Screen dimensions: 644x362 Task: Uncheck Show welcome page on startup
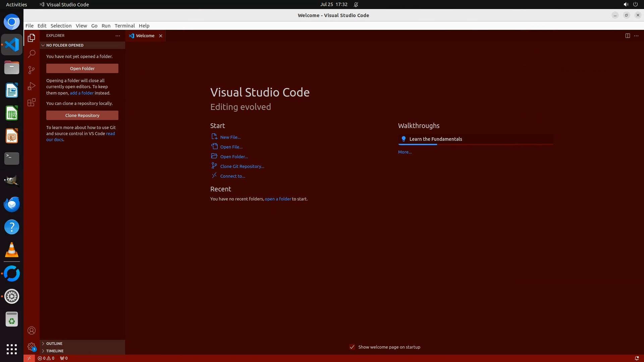[x=352, y=347]
